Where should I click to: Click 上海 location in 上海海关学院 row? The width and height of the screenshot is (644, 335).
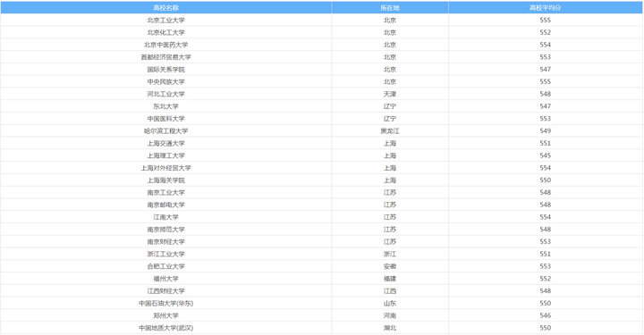coord(390,180)
